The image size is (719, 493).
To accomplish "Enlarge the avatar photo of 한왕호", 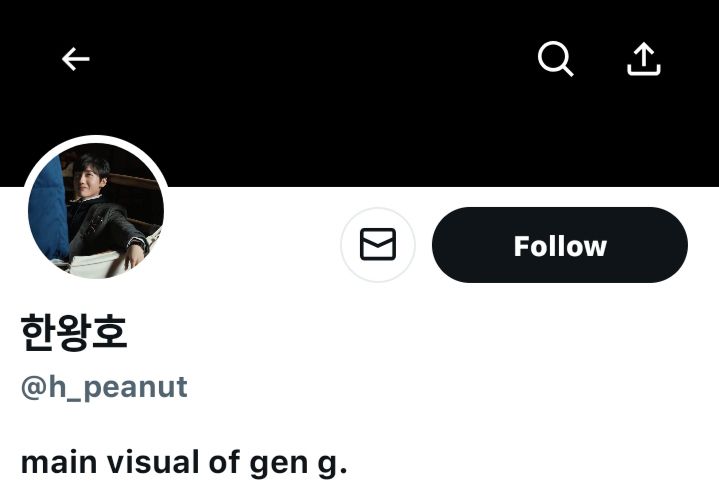I will pyautogui.click(x=96, y=211).
